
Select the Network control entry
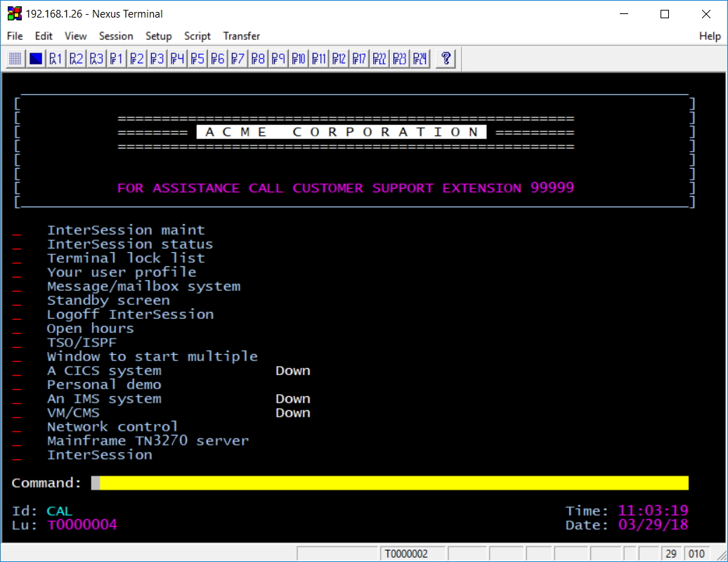pos(112,427)
